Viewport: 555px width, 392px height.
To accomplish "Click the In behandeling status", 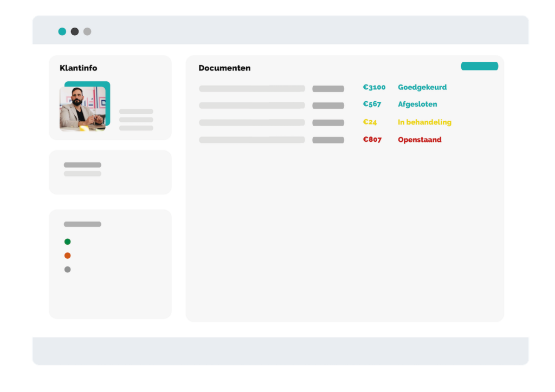I will tap(425, 122).
